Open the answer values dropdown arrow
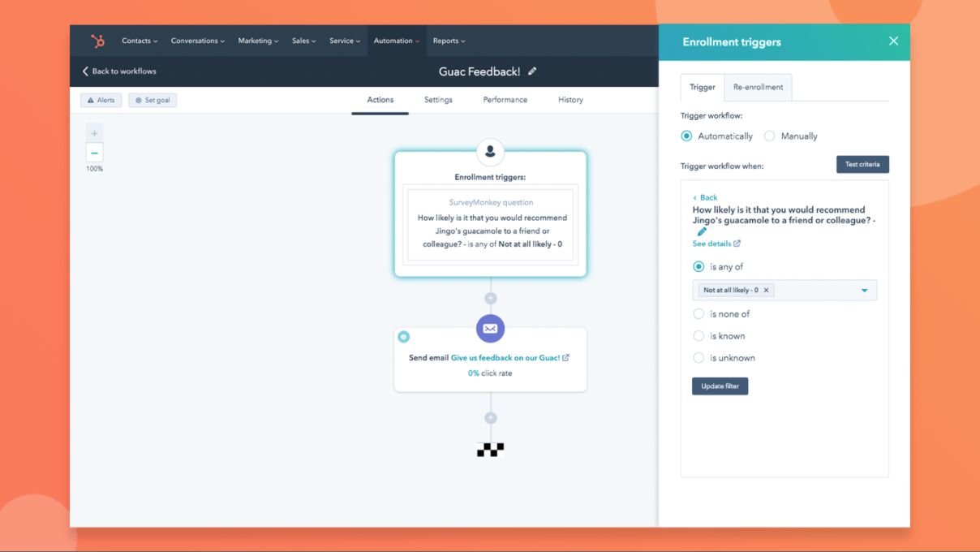This screenshot has height=552, width=980. [864, 291]
